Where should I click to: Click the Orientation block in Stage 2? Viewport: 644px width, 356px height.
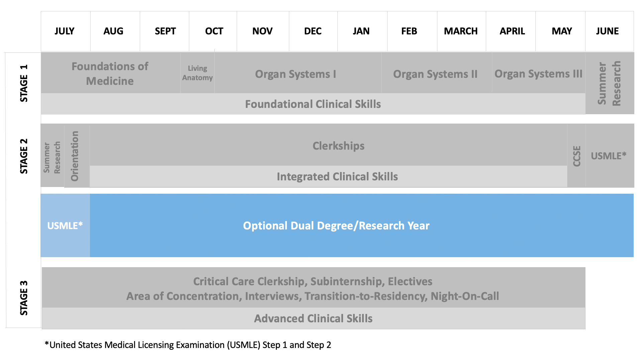(75, 156)
